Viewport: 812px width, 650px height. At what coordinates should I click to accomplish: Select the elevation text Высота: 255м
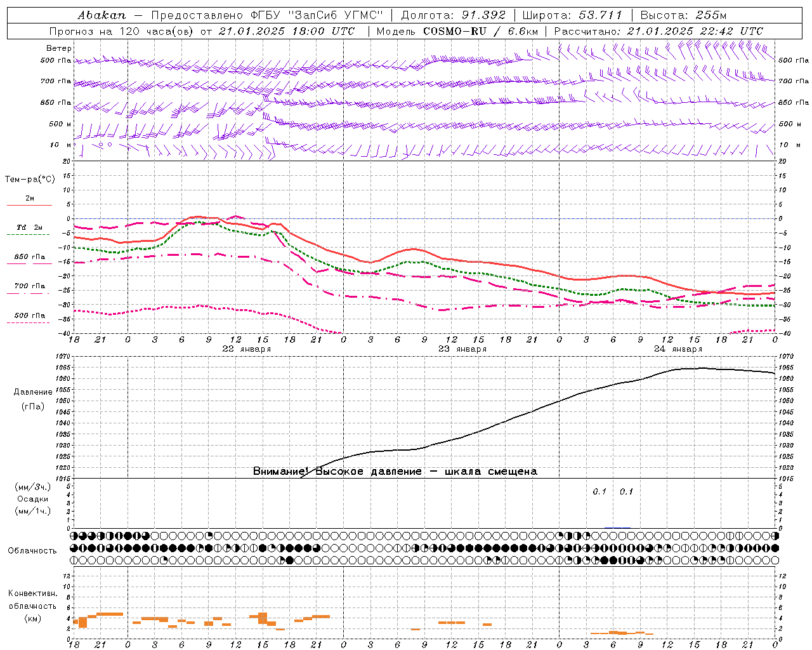coord(683,15)
